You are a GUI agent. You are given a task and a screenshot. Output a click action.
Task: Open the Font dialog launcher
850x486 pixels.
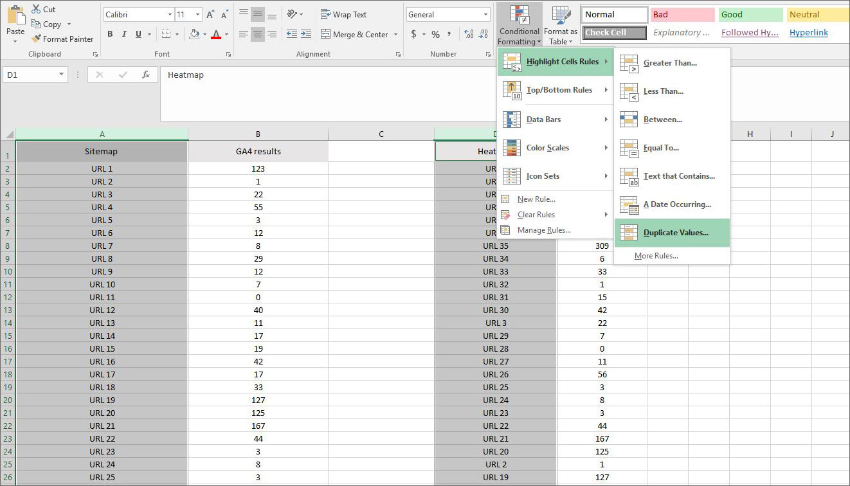tap(228, 54)
